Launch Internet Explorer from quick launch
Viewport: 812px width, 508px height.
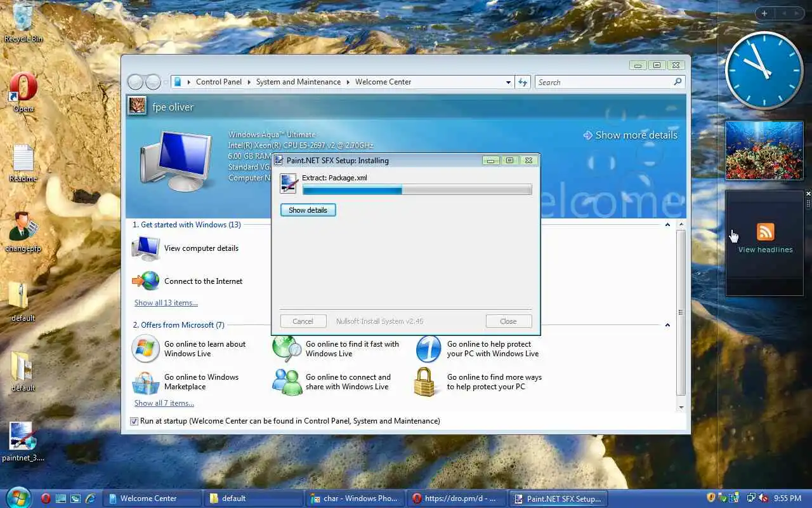coord(90,498)
